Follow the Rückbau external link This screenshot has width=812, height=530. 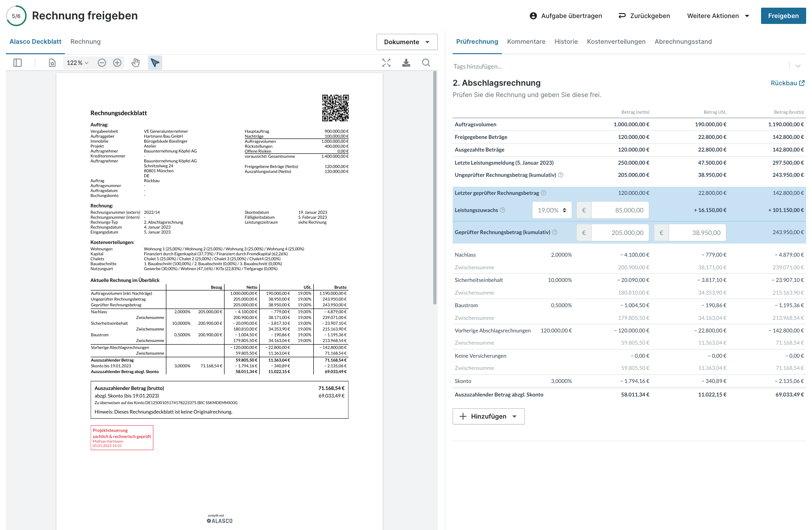tap(787, 83)
